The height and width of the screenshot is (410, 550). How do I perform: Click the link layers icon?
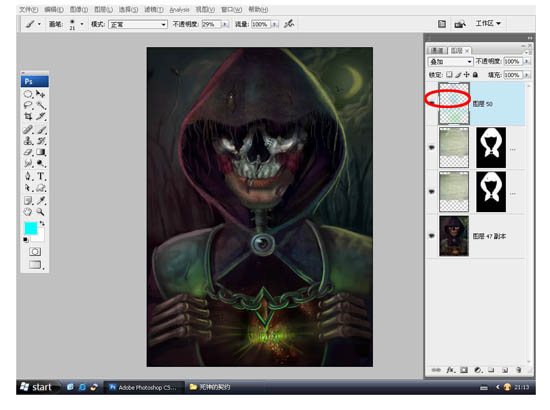436,370
